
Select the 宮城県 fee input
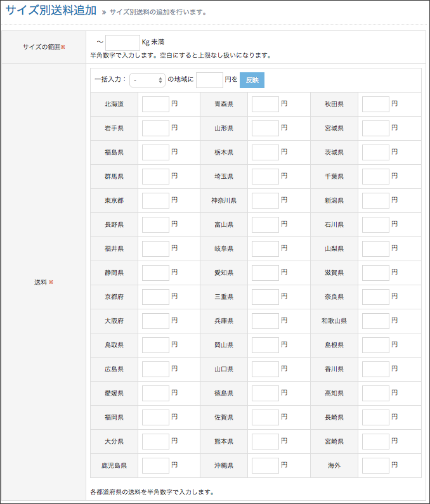point(375,128)
